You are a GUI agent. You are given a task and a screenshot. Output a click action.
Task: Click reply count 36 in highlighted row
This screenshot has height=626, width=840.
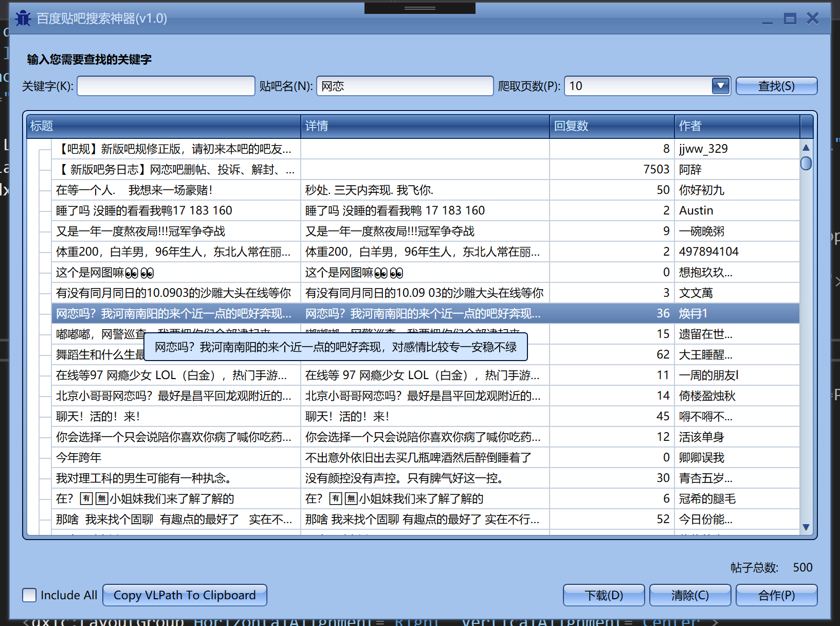663,314
